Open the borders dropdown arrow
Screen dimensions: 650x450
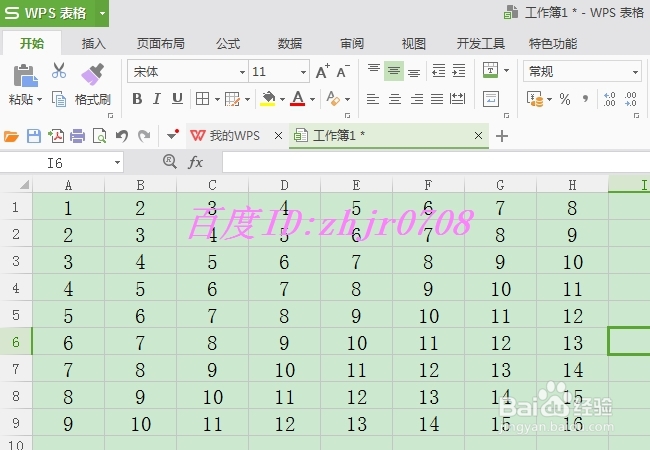pos(217,99)
